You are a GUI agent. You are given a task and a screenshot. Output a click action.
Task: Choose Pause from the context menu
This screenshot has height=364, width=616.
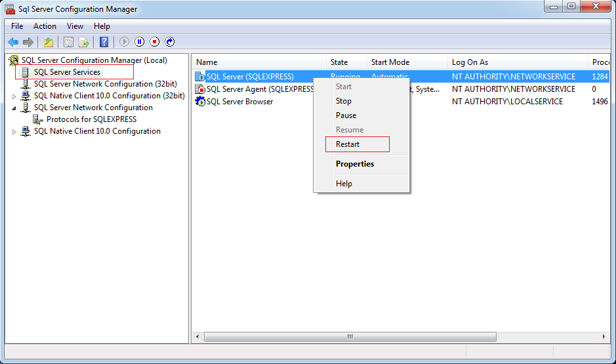coord(361,115)
